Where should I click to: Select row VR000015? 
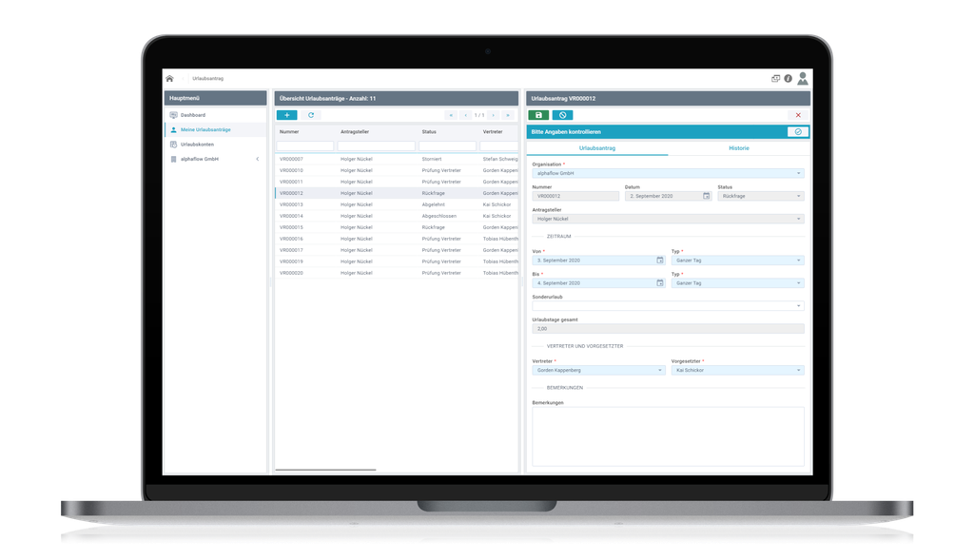pos(397,227)
